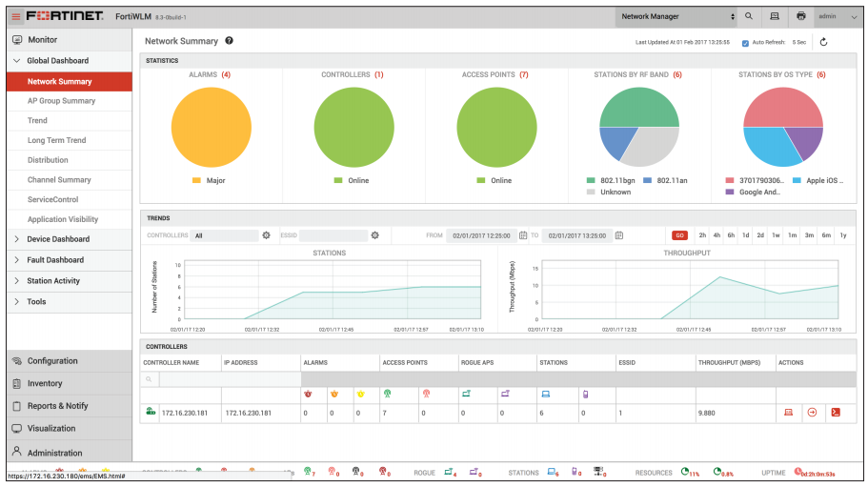The width and height of the screenshot is (868, 487).
Task: Click status bar green AP icon showing 7
Action: pyautogui.click(x=307, y=471)
